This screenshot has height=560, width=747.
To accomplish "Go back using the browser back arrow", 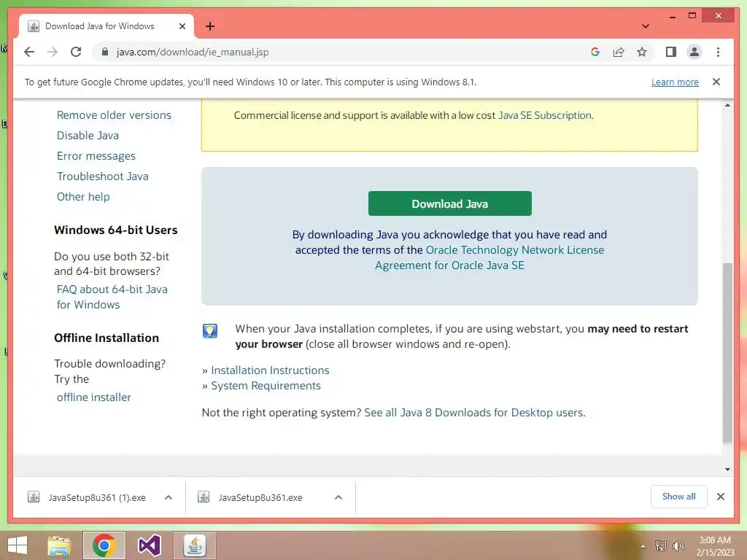I will (x=29, y=52).
